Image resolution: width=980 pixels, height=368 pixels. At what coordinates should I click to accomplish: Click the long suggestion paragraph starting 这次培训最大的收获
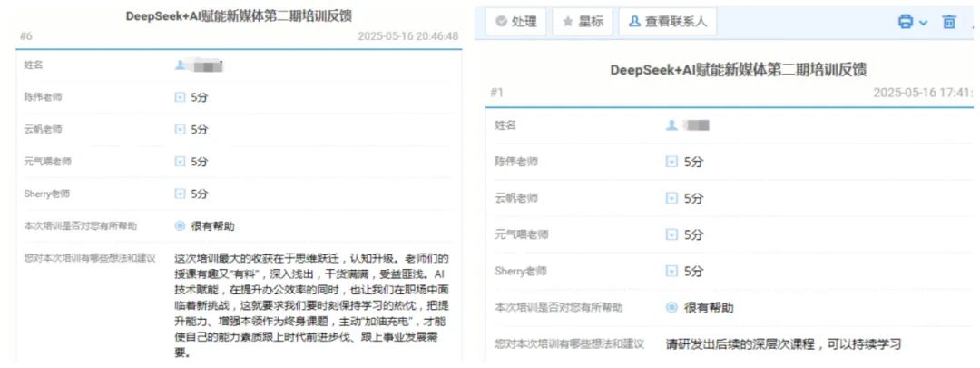point(312,306)
